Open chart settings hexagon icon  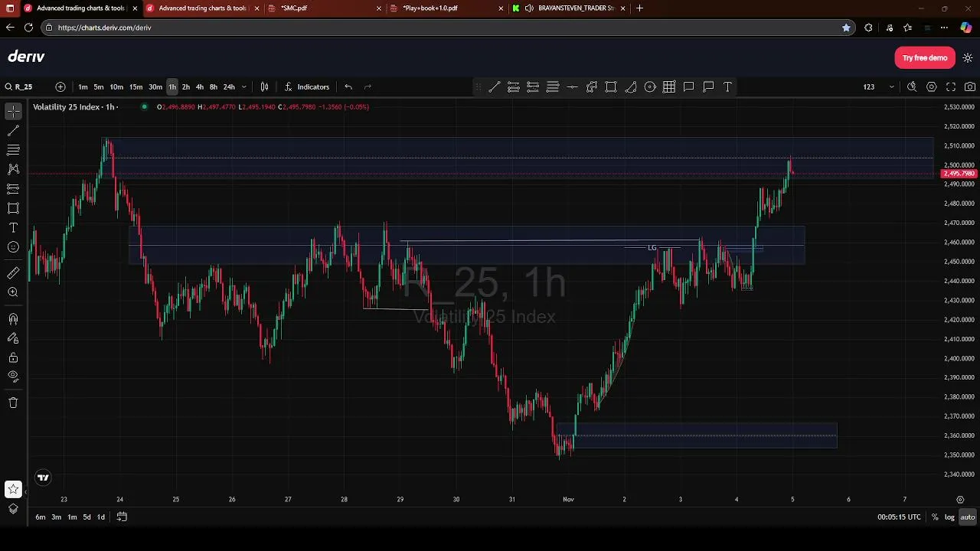932,86
